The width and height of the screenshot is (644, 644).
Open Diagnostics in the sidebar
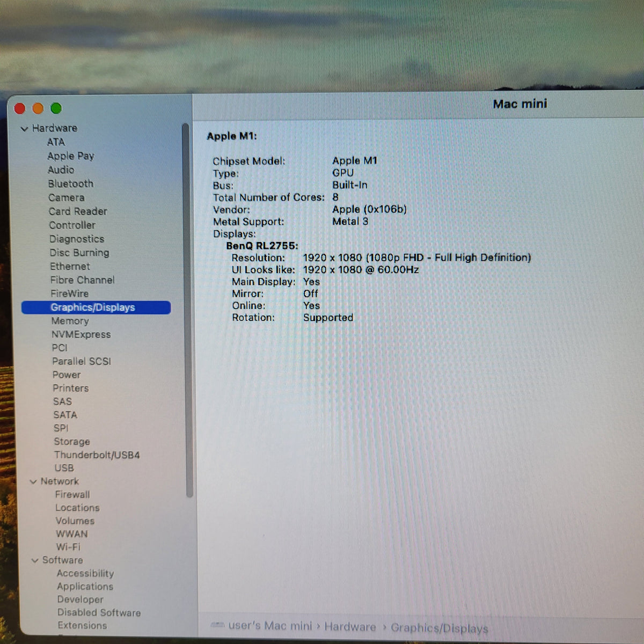tap(77, 239)
